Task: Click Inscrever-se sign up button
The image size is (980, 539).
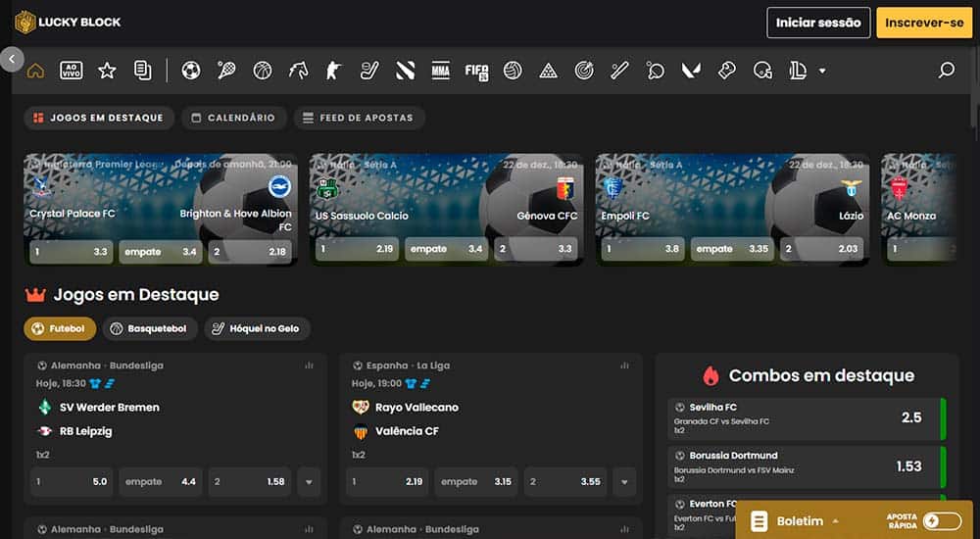Action: tap(924, 23)
